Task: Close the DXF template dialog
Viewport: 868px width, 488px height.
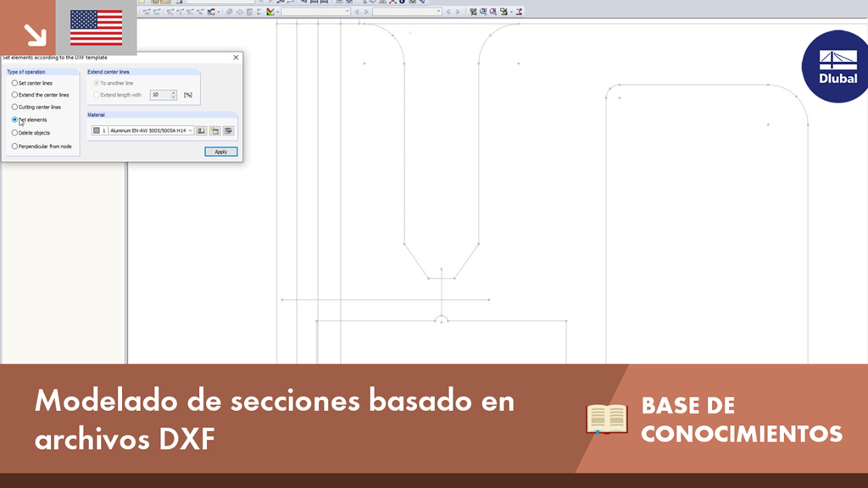Action: pos(236,58)
